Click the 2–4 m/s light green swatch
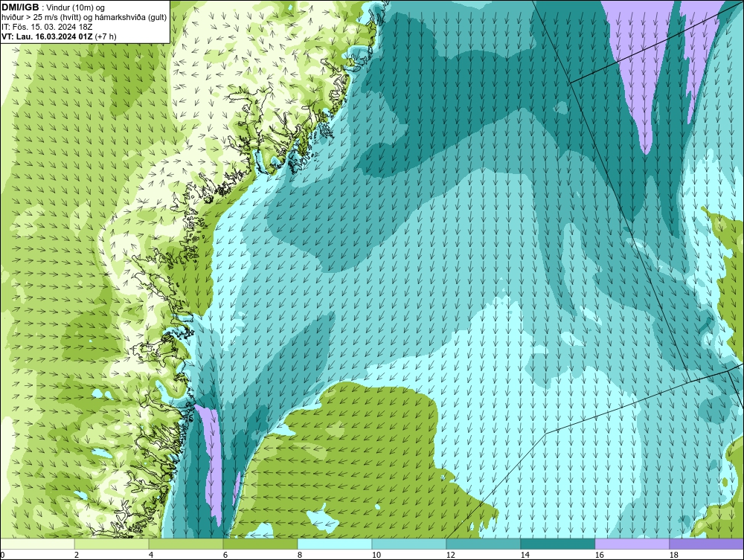 112,544
